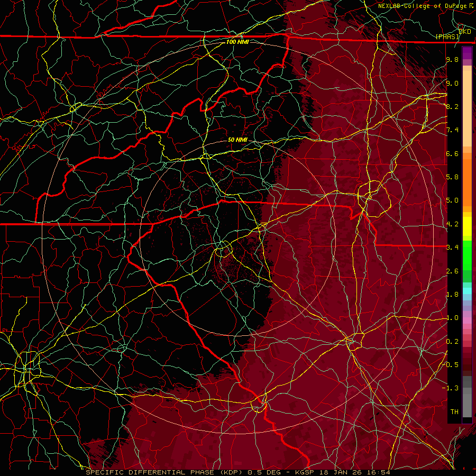Click the yellow band of the color scale
Screen dimensions: 476x476
point(467,226)
